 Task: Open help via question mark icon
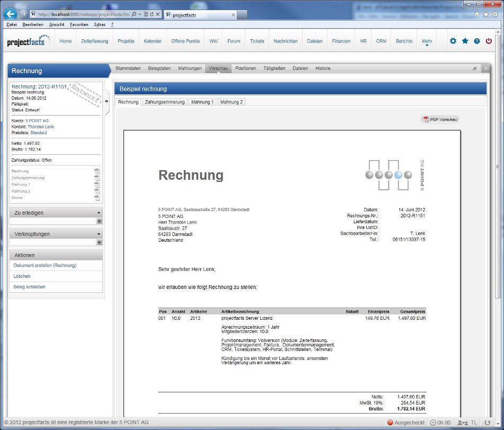pos(476,41)
